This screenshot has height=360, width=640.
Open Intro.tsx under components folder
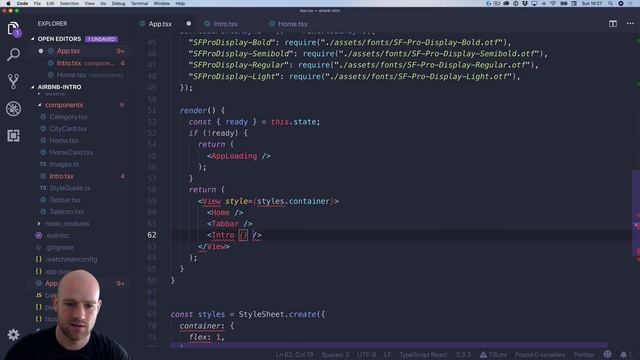tap(62, 176)
